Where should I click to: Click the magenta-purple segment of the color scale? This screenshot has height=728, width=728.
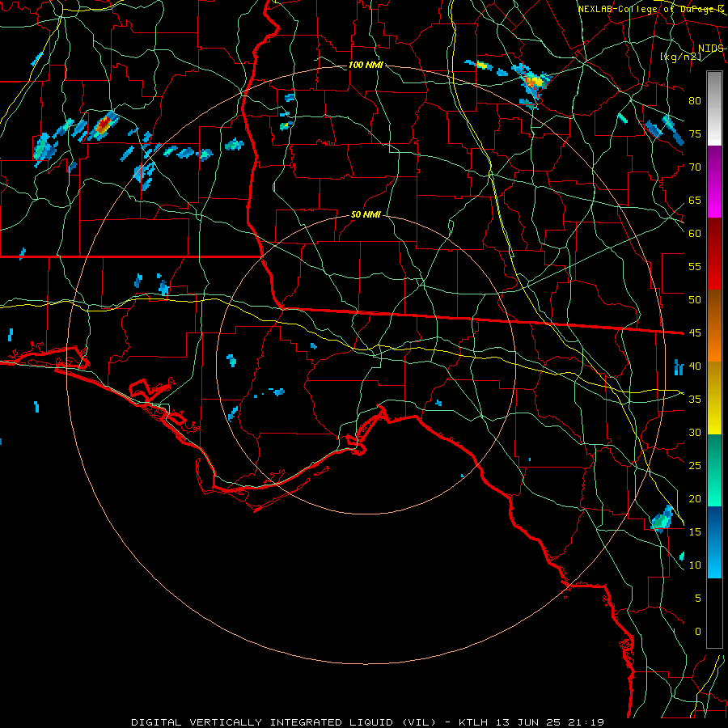[714, 182]
